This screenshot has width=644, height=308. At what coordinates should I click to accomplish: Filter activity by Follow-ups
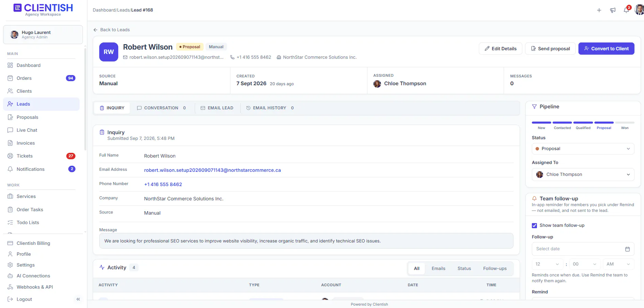495,269
